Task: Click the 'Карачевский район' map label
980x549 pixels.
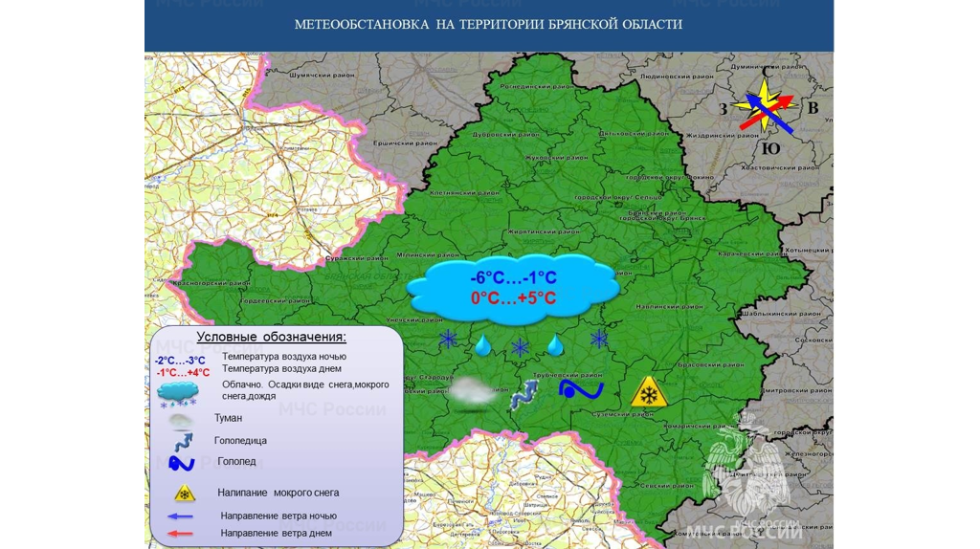Action: pos(752,254)
